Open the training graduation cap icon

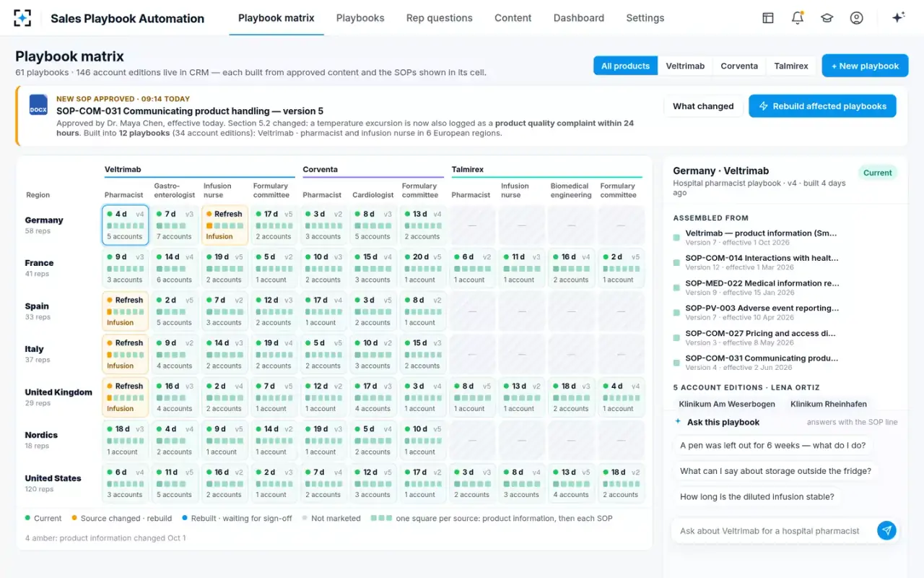coord(827,18)
